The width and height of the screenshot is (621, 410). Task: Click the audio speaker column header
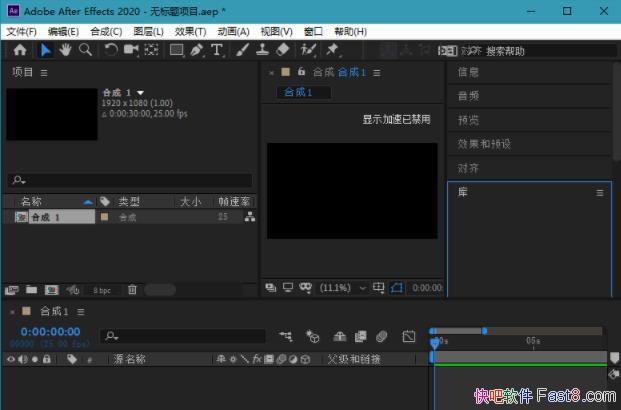(x=23, y=359)
